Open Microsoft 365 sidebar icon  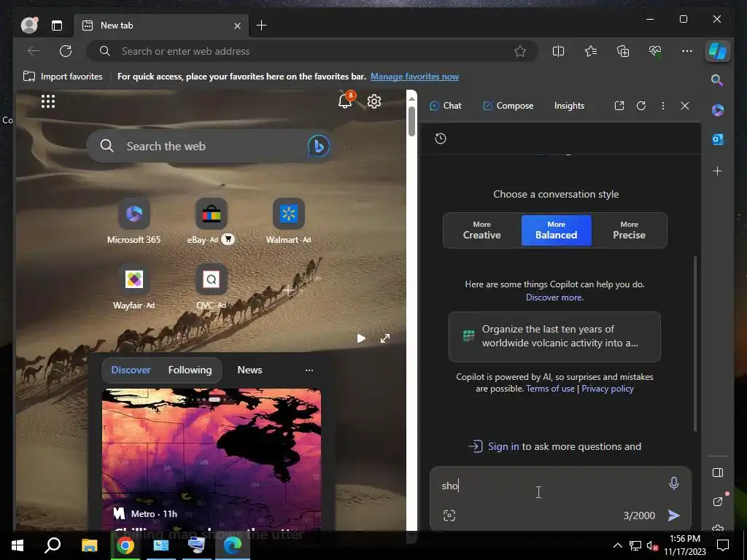click(718, 110)
